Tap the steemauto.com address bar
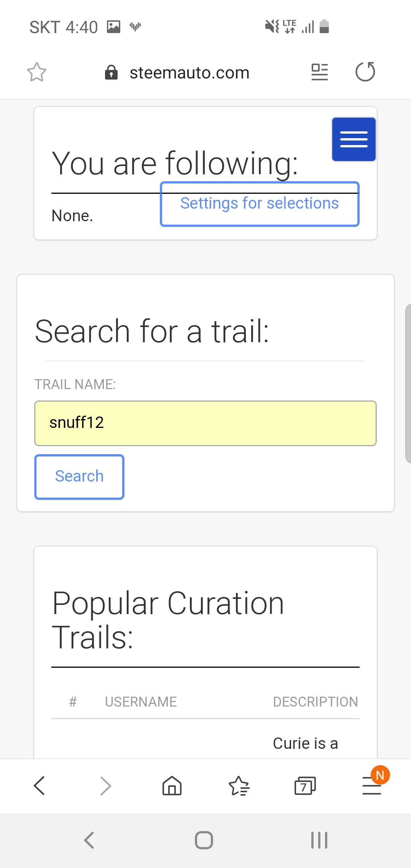The height and width of the screenshot is (868, 411). pyautogui.click(x=189, y=72)
